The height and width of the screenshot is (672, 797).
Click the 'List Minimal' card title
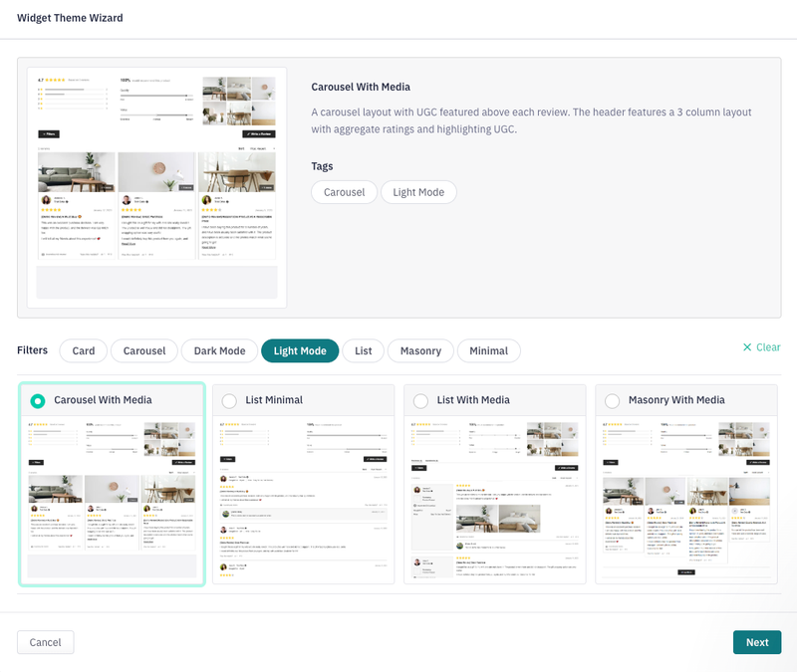274,400
